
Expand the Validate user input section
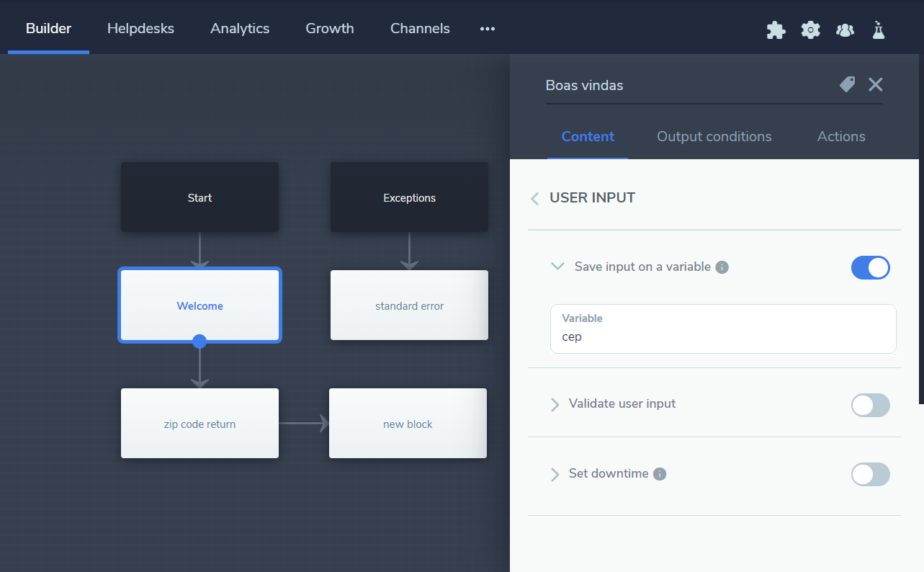[x=555, y=404]
